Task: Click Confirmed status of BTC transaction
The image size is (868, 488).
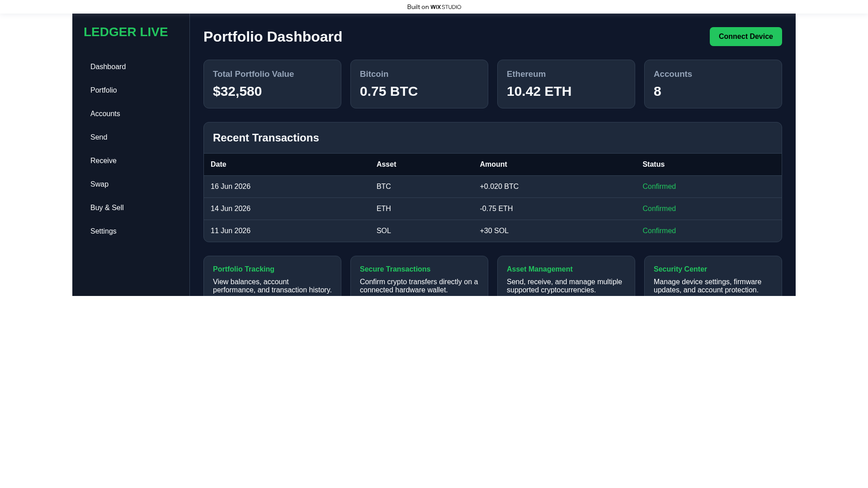Action: pos(659,187)
